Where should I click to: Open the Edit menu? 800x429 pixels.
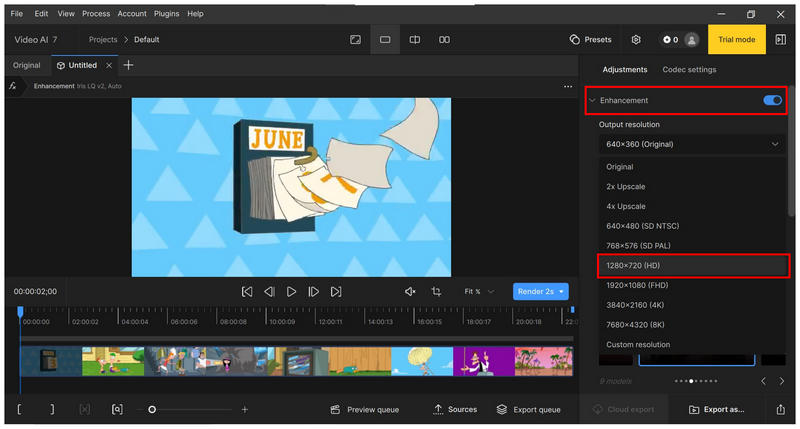click(x=41, y=14)
